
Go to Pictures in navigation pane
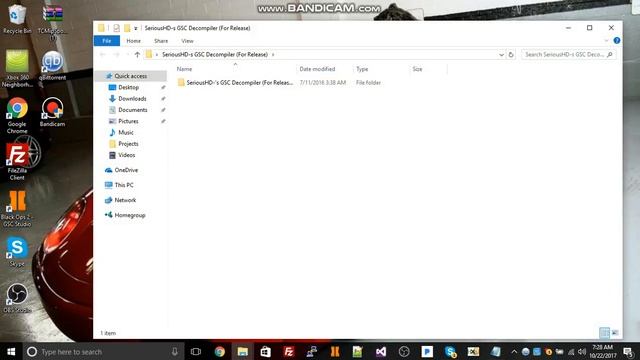tap(128, 121)
